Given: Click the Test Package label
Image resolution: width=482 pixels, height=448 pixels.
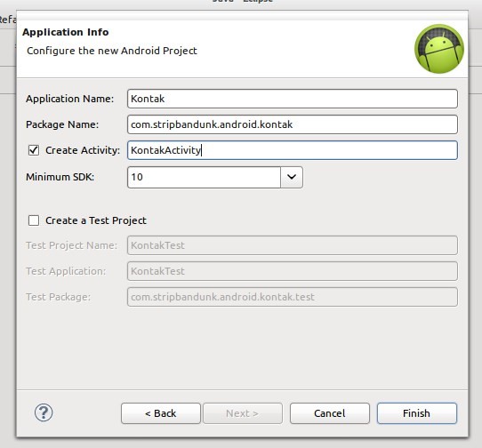Looking at the screenshot, I should (x=58, y=297).
